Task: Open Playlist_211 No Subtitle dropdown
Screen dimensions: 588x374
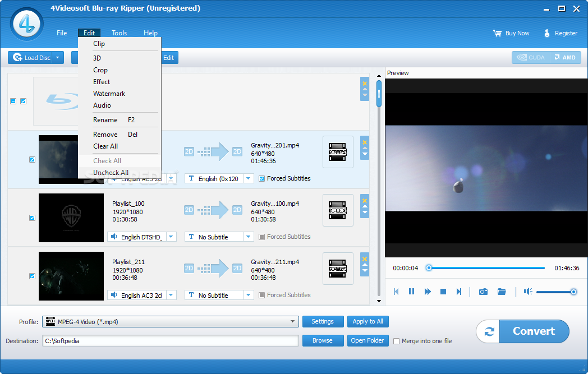Action: point(248,295)
